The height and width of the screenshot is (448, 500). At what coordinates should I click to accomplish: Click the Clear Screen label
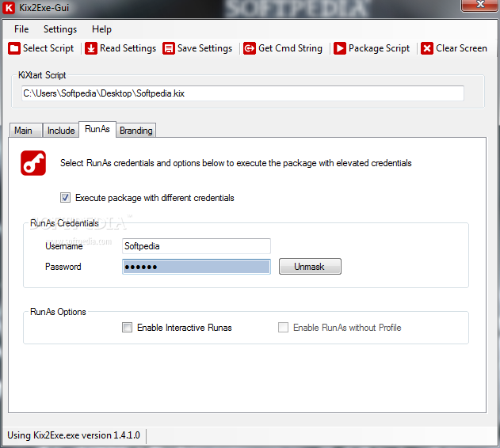click(x=461, y=48)
